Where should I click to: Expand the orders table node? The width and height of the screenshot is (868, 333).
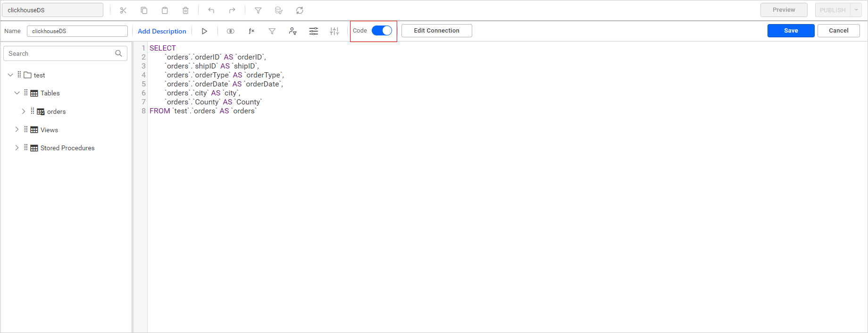[24, 111]
